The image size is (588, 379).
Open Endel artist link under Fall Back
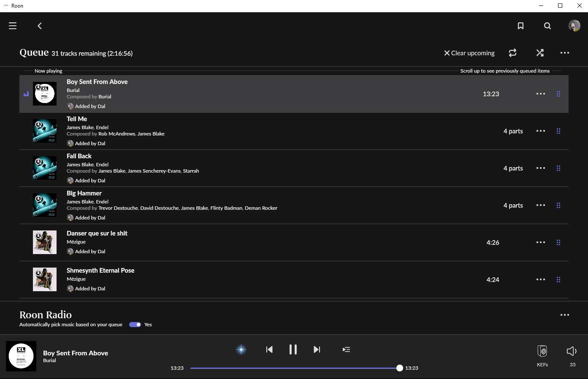tap(102, 165)
